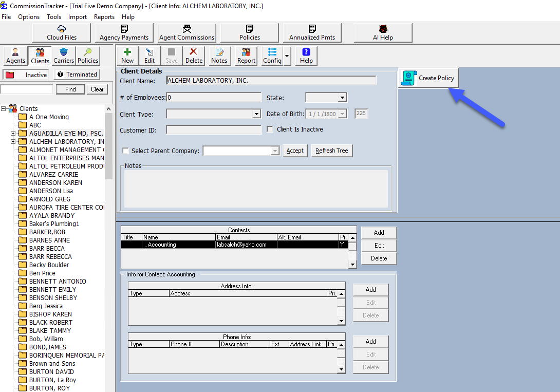Open the Import menu
Viewport: 560px width, 392px height.
point(78,17)
